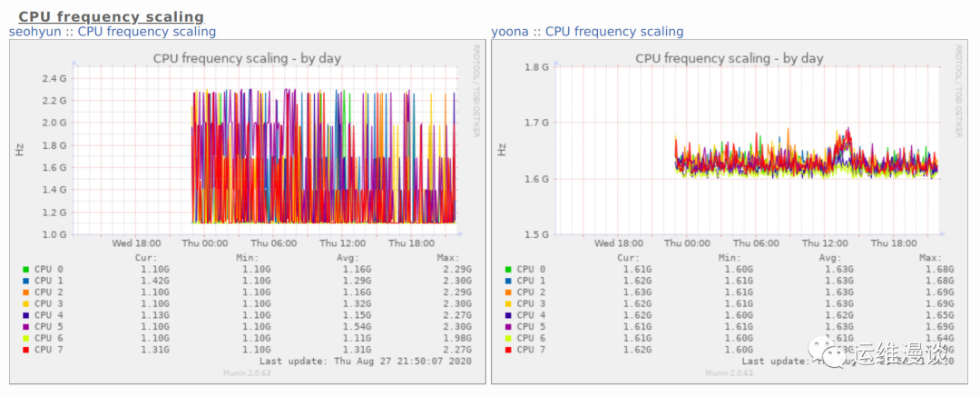Click the CPU frequency scaling page heading
Screen dimensions: 980x397
(112, 16)
